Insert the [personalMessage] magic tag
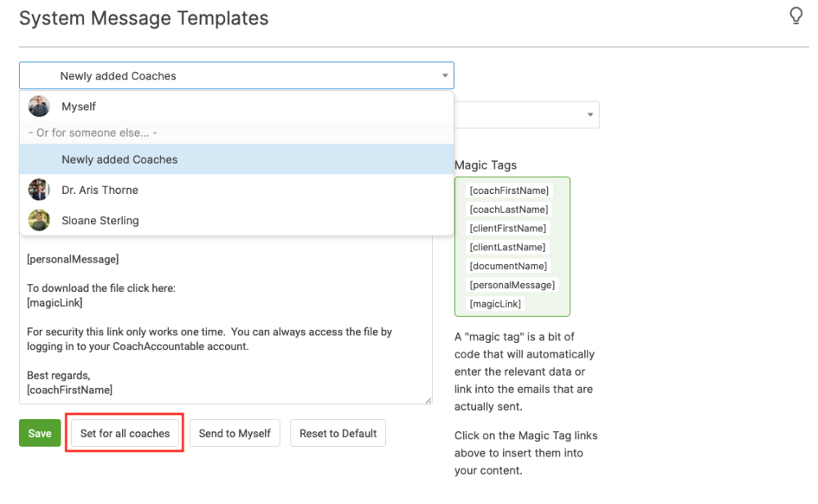Screen dimensions: 818x504 512,285
